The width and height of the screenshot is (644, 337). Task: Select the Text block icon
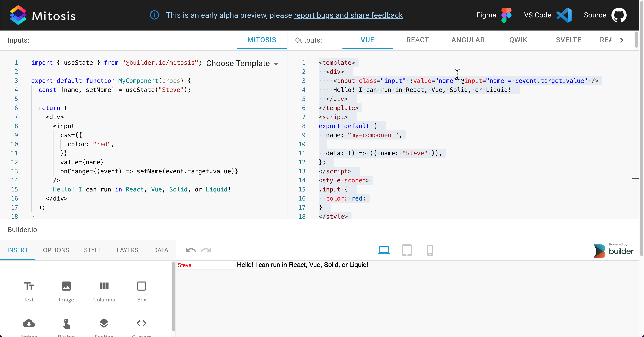[29, 286]
